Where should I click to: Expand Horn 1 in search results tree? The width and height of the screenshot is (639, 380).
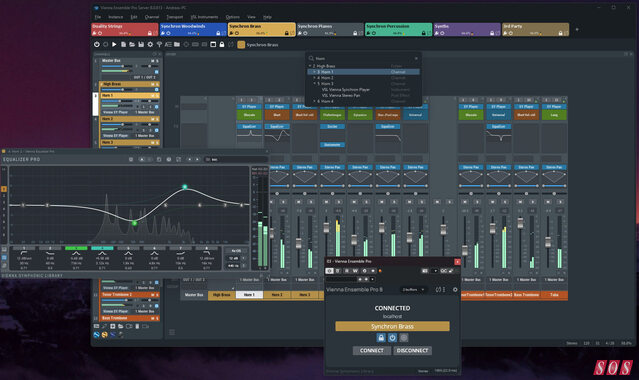tap(314, 72)
